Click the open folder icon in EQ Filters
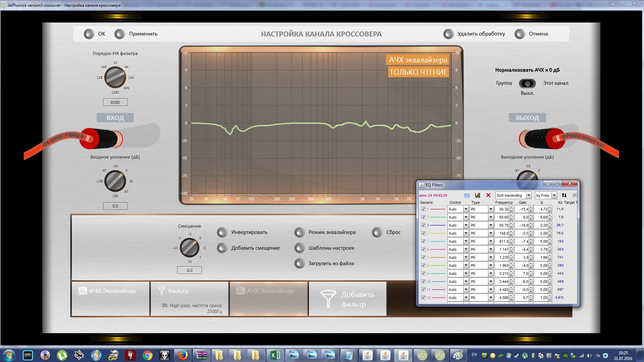The width and height of the screenshot is (644, 362). click(467, 195)
